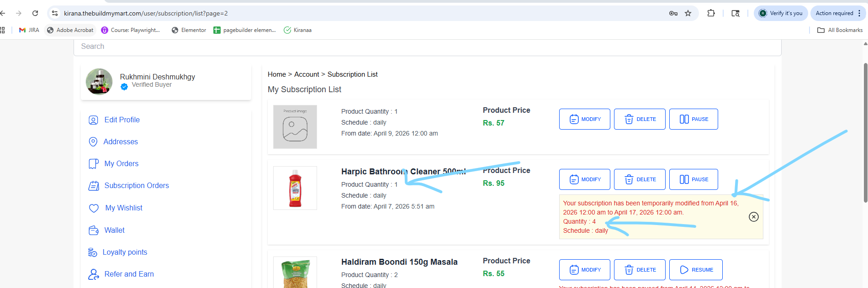Reload the page using the refresh icon
The width and height of the screenshot is (868, 288).
tap(35, 13)
